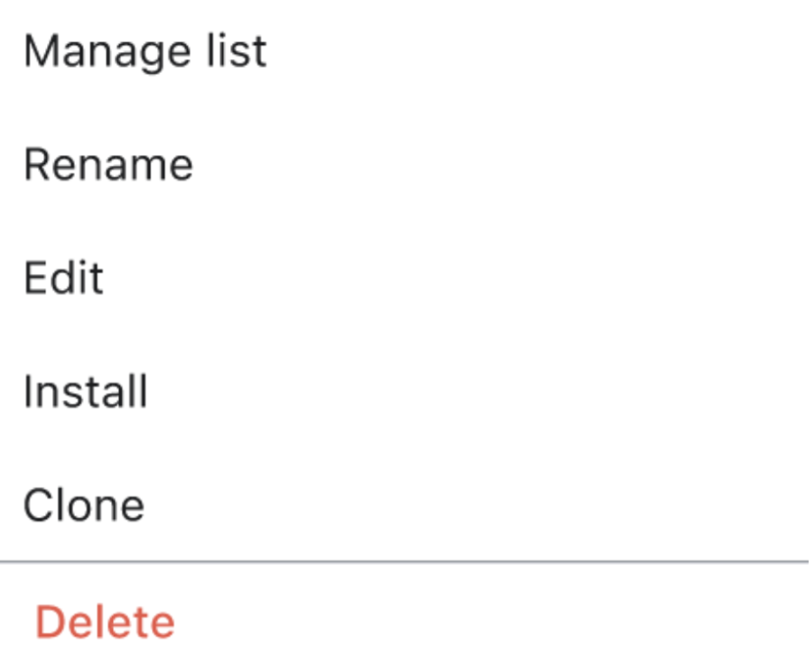Select the Manage list item
The image size is (812, 657).
coord(145,51)
